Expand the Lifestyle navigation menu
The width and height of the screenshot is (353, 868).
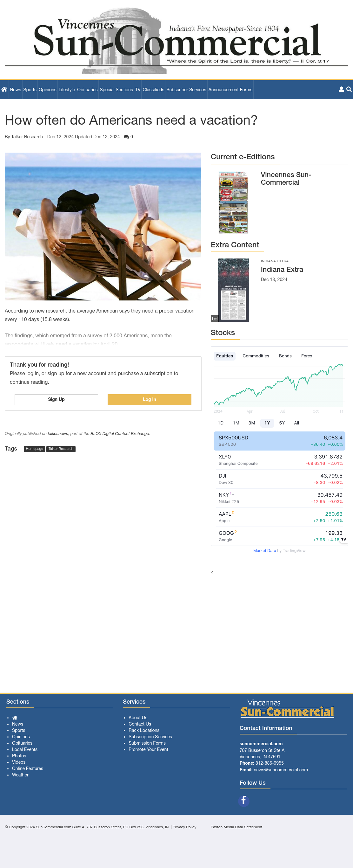pyautogui.click(x=67, y=90)
